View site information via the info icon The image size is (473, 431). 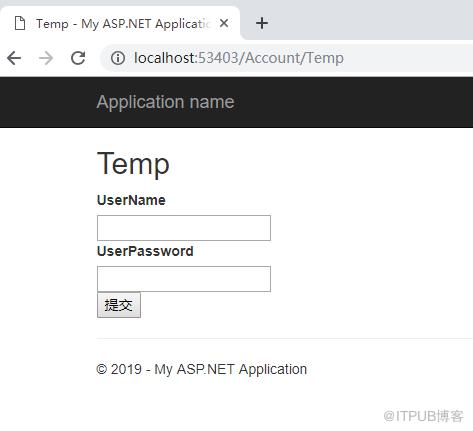(x=118, y=58)
